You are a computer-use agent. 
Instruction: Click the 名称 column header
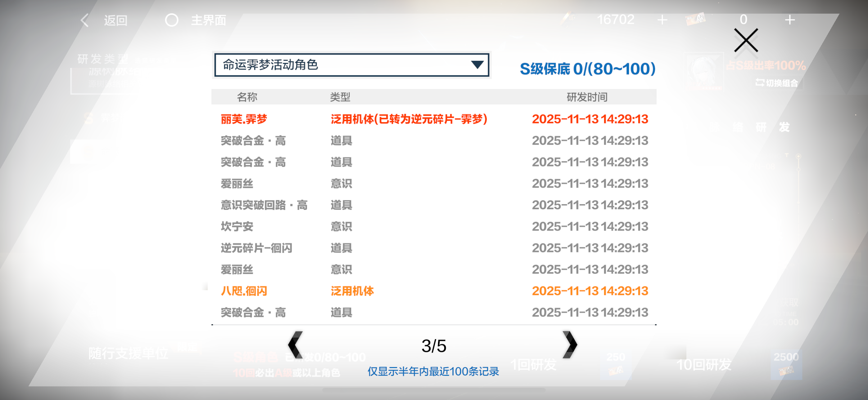[247, 97]
